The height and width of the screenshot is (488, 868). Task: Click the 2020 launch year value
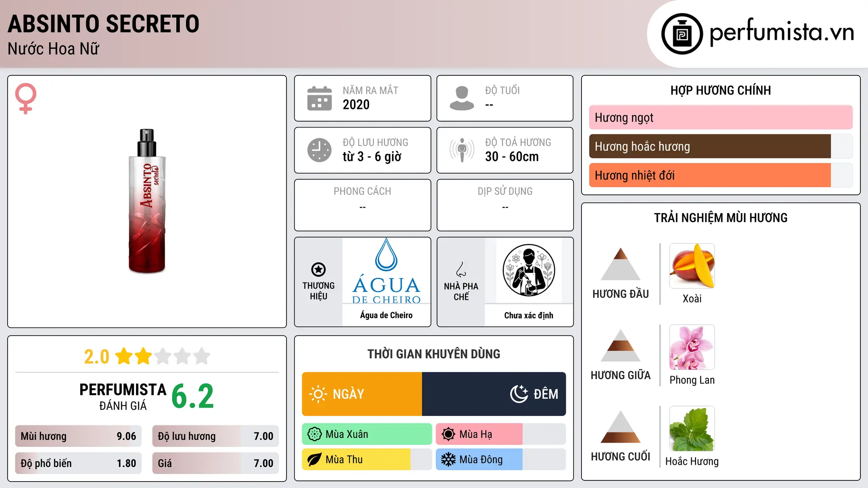click(x=356, y=105)
